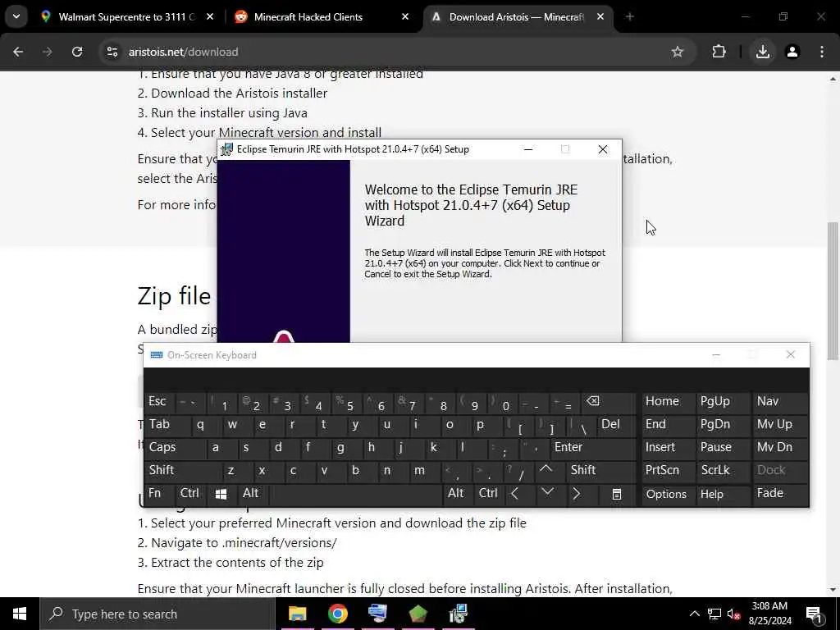Viewport: 840px width, 630px height.
Task: Minimize the Eclipse Temurin Setup window
Action: point(528,149)
